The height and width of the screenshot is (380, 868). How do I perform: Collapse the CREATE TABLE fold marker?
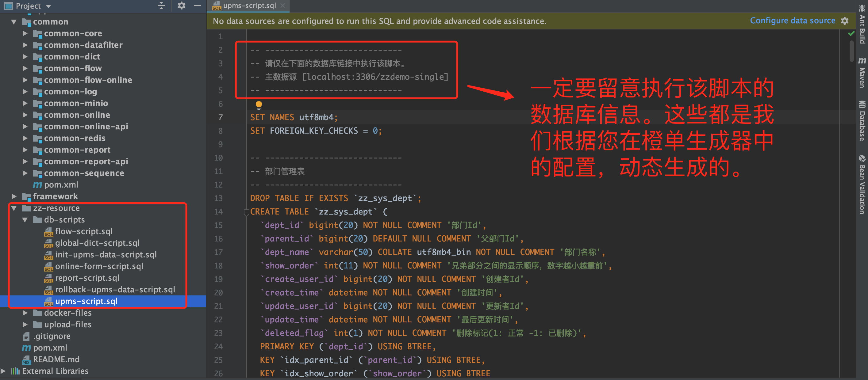[246, 212]
